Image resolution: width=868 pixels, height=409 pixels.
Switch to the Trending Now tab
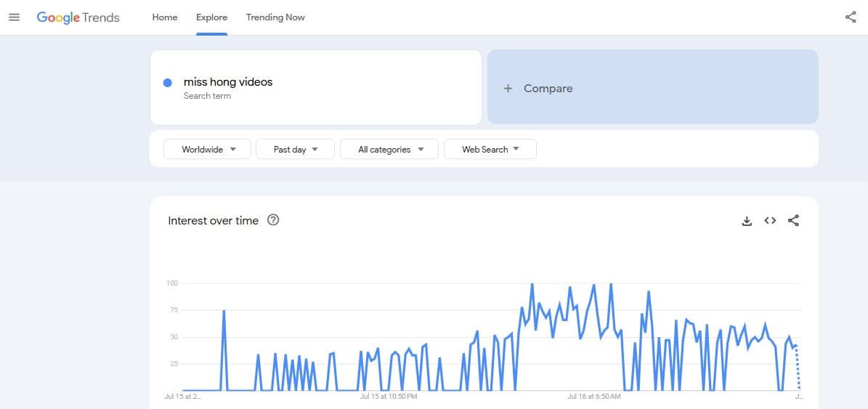(276, 17)
